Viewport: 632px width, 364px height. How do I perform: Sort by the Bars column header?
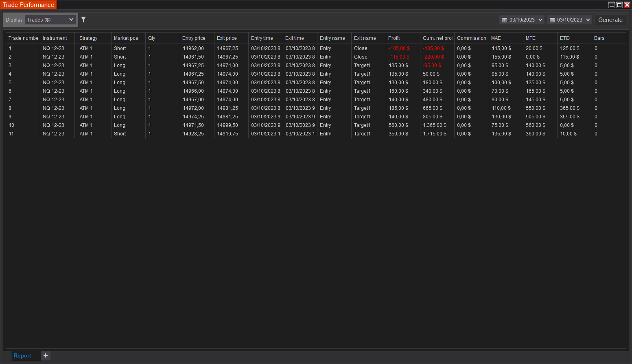(599, 38)
